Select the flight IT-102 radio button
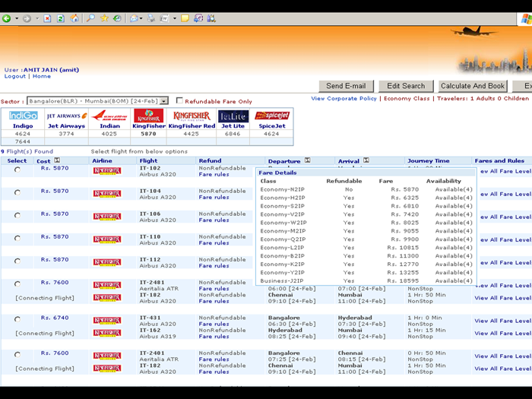This screenshot has height=399, width=532. point(17,169)
